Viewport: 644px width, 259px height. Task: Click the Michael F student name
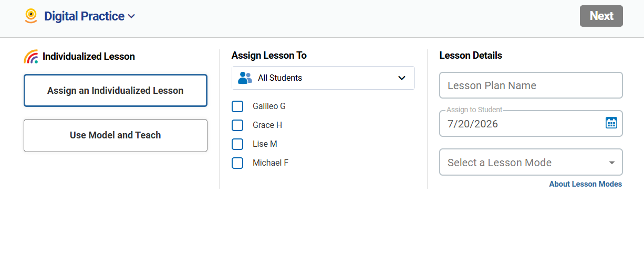[x=271, y=163]
